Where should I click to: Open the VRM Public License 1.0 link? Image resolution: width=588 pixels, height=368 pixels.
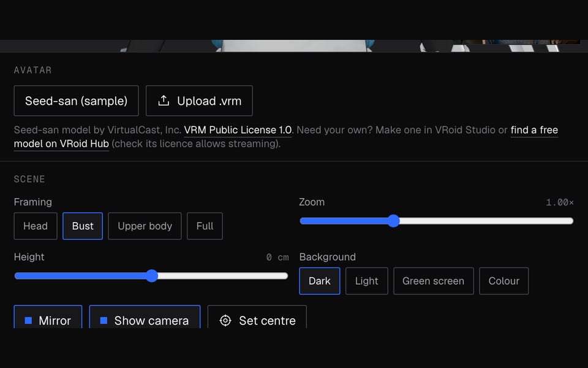click(x=238, y=130)
